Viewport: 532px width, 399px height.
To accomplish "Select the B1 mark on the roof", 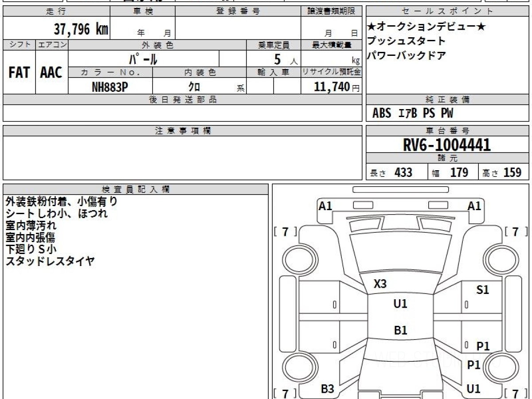I will 400,330.
